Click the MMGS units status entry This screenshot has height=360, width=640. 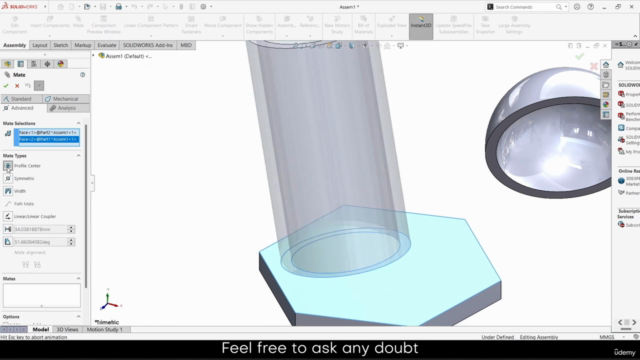pos(607,337)
